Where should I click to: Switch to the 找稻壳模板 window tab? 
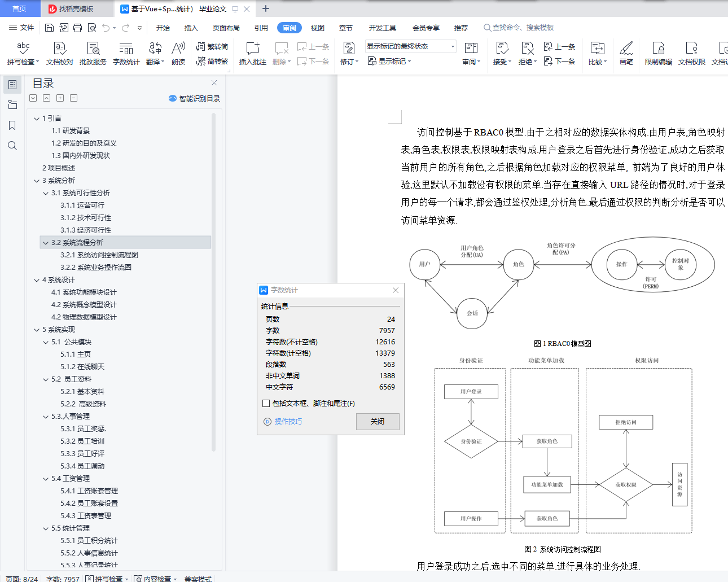(x=76, y=8)
